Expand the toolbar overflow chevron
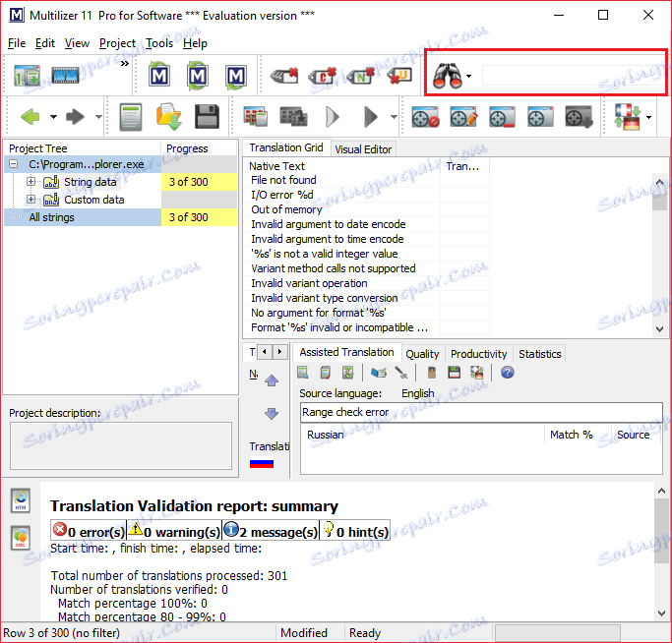The height and width of the screenshot is (643, 672). click(x=125, y=63)
